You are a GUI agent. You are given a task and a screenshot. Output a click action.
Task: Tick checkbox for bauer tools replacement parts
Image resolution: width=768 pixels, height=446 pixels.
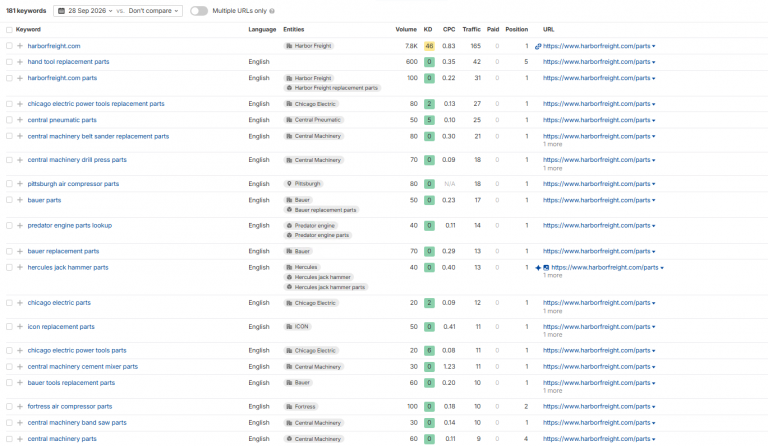pyautogui.click(x=9, y=383)
